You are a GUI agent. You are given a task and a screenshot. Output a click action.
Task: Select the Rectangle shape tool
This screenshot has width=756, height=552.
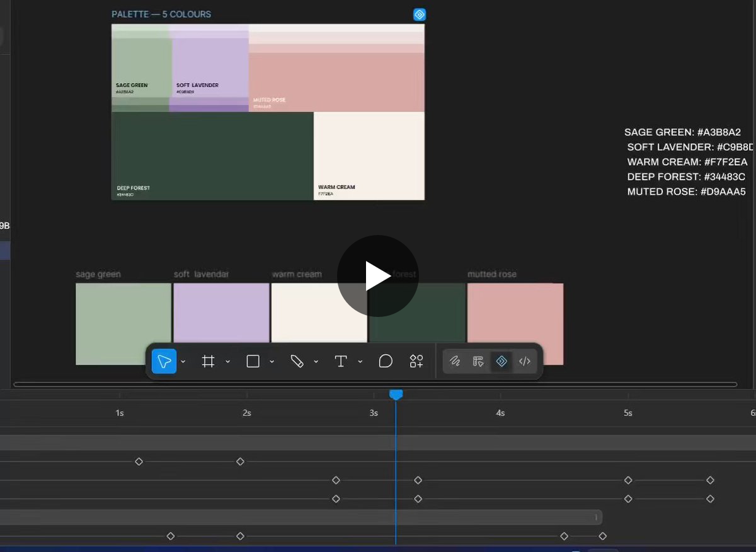pos(253,361)
